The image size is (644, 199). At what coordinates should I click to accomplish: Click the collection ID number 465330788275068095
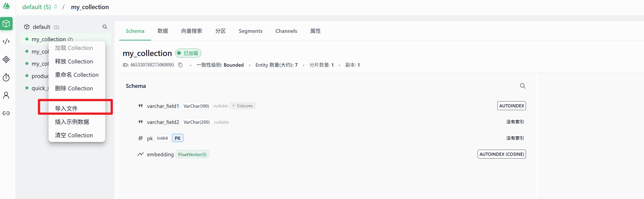(x=152, y=65)
